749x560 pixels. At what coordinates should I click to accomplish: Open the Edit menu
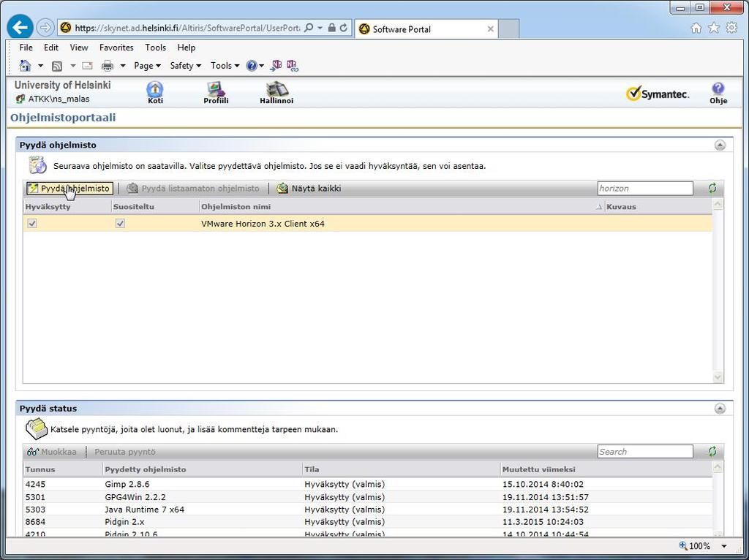tap(51, 48)
